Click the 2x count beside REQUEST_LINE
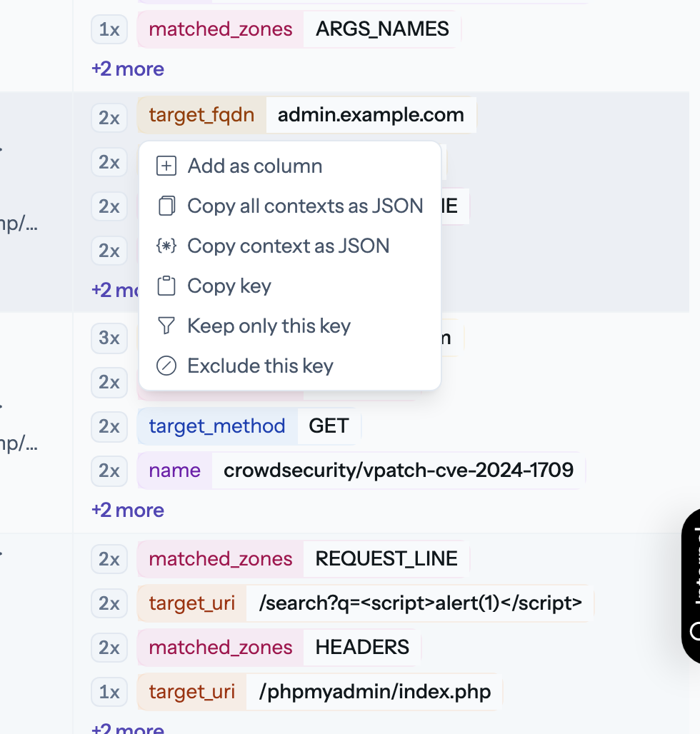The image size is (700, 734). pos(109,559)
